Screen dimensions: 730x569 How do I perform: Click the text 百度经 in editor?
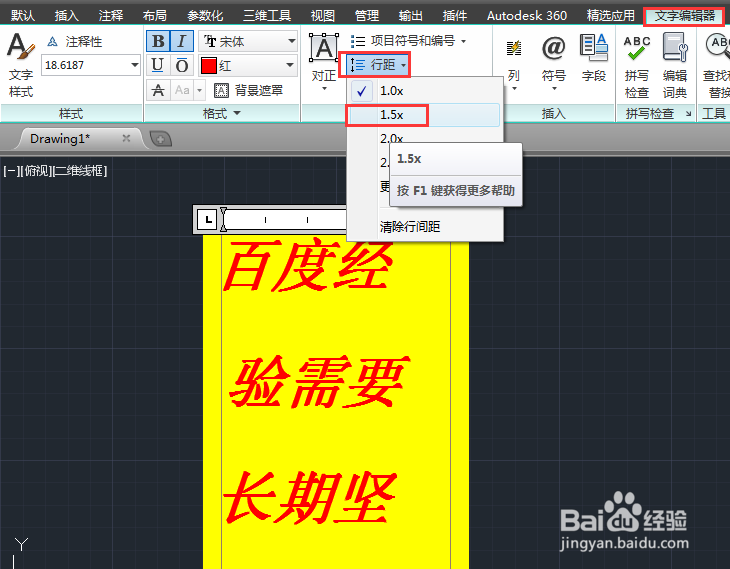tap(308, 265)
